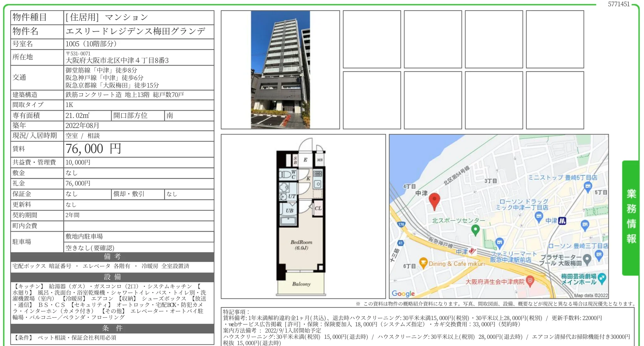Click the ミニストップ 豊崎5丁目店 shop pin
Image resolution: width=644 pixels, height=346 pixels.
coord(588,187)
